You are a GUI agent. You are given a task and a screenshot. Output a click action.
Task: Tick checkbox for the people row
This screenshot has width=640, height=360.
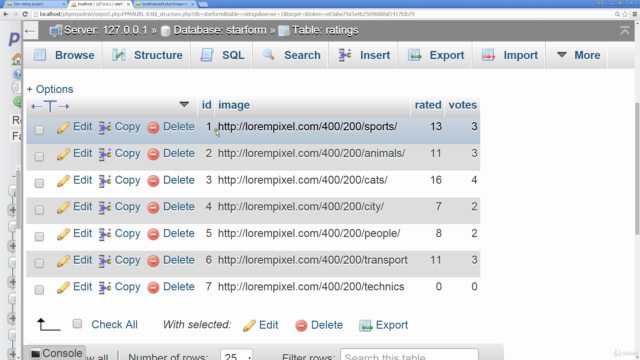click(39, 236)
